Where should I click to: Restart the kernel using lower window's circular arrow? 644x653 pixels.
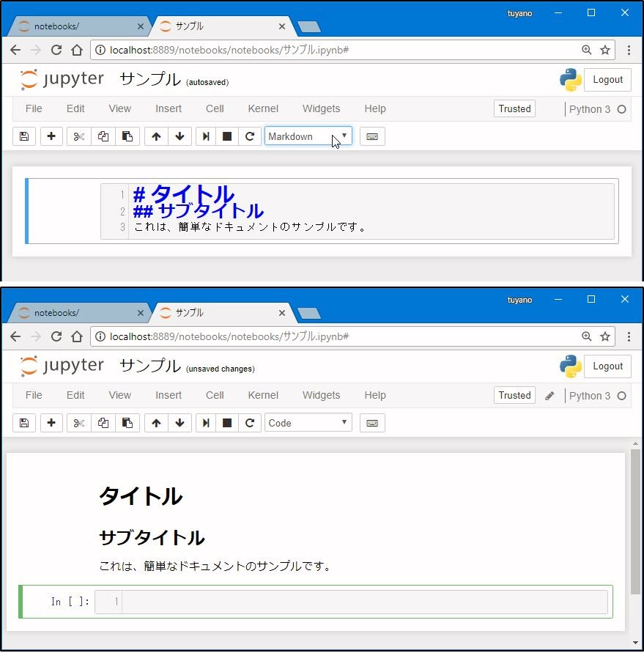click(250, 423)
